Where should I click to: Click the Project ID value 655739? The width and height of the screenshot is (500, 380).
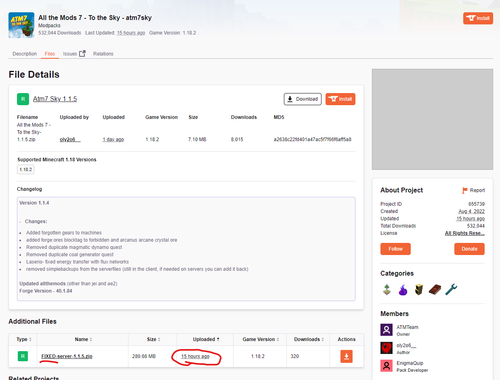click(476, 204)
